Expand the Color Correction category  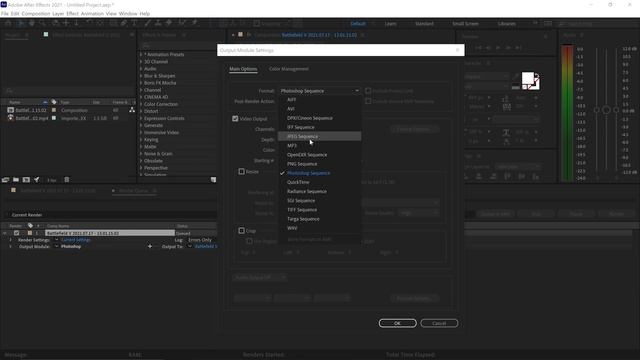[x=141, y=104]
